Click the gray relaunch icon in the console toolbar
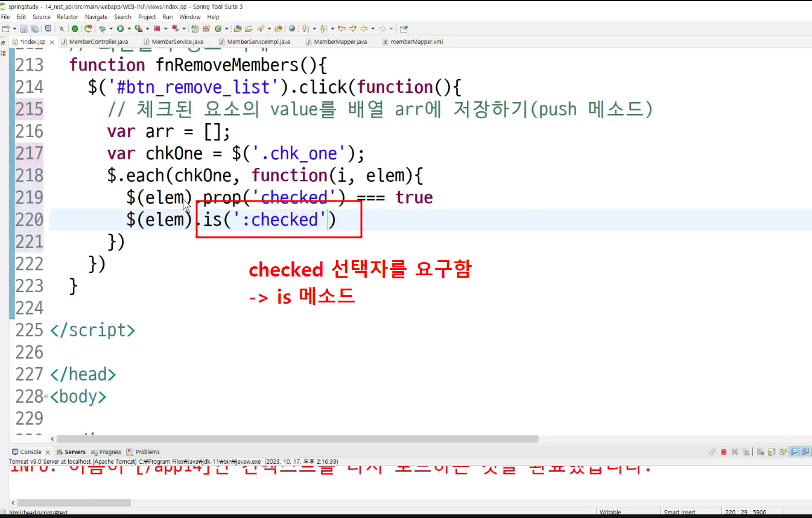Screen dimensions: 812x518 712,452
